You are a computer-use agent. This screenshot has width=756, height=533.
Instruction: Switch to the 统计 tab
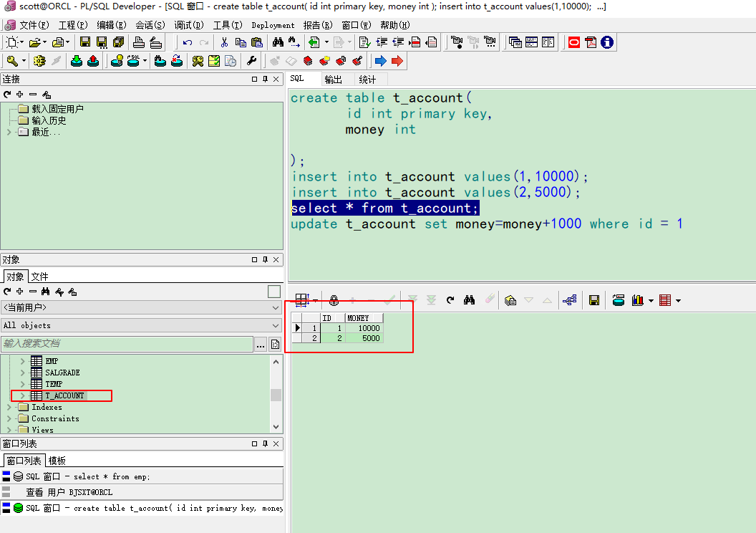coord(367,80)
